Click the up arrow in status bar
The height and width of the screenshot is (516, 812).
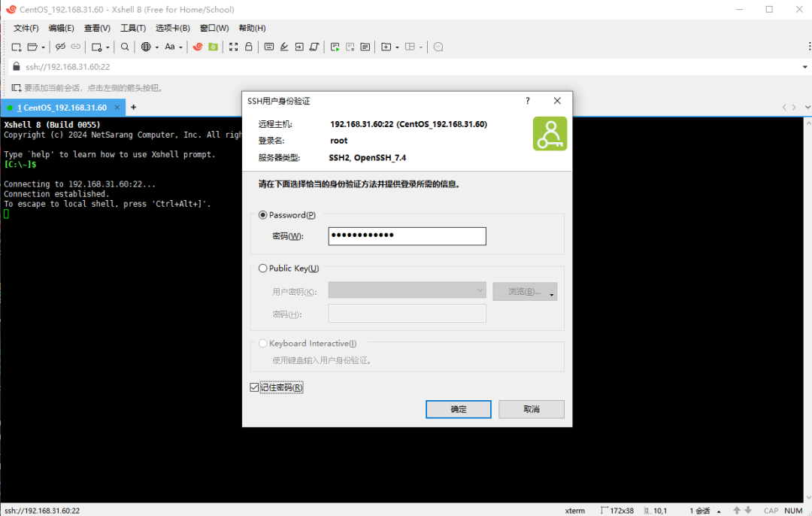pyautogui.click(x=736, y=510)
